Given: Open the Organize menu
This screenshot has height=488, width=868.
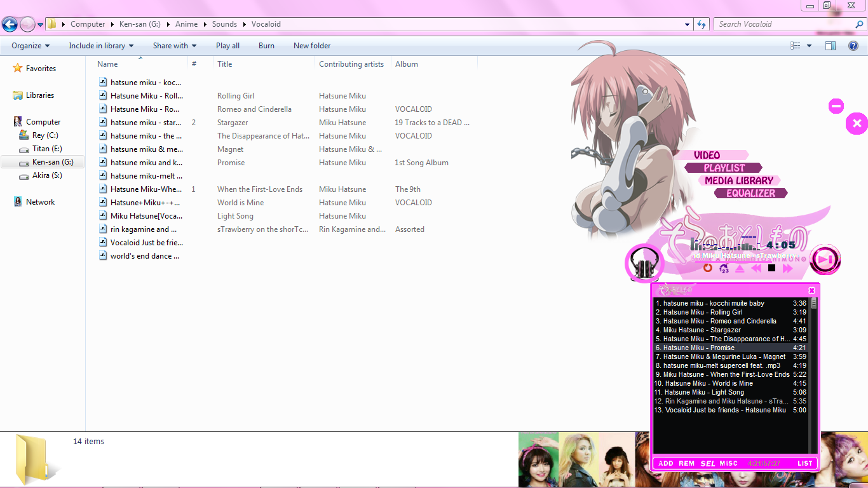Looking at the screenshot, I should [x=31, y=46].
